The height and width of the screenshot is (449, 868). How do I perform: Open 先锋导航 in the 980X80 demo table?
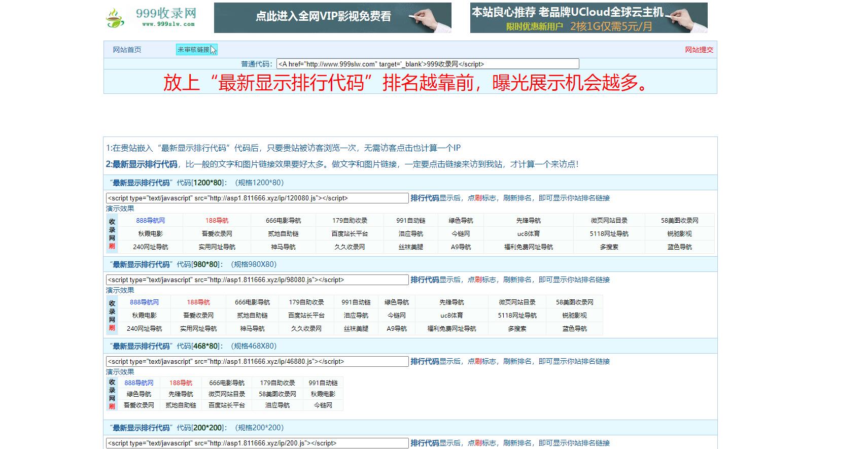point(452,302)
